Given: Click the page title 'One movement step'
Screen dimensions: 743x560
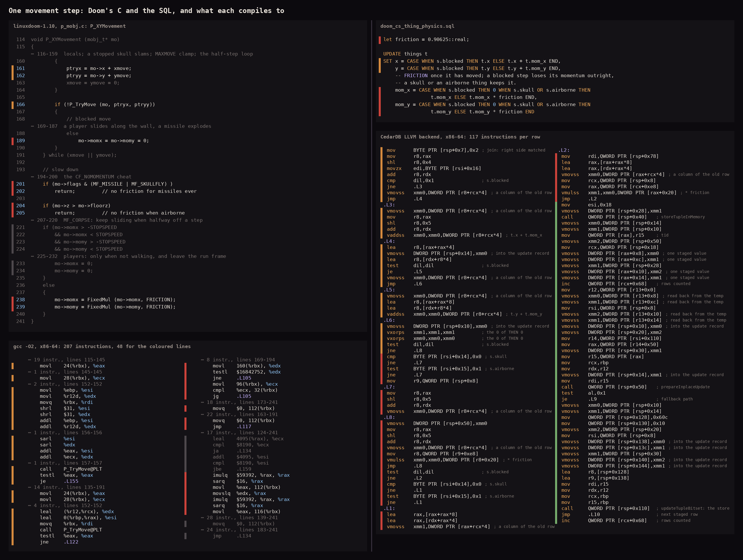Looking at the screenshot, I should click(x=147, y=11).
